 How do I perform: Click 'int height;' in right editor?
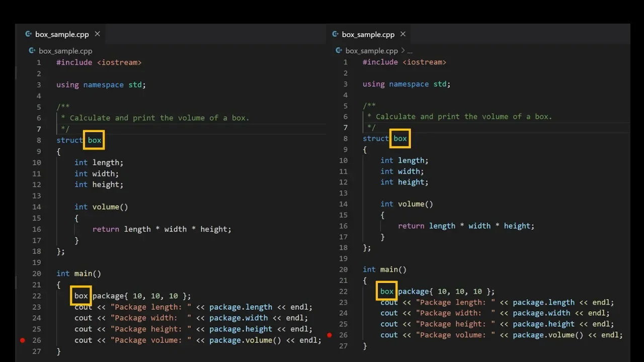(x=405, y=182)
